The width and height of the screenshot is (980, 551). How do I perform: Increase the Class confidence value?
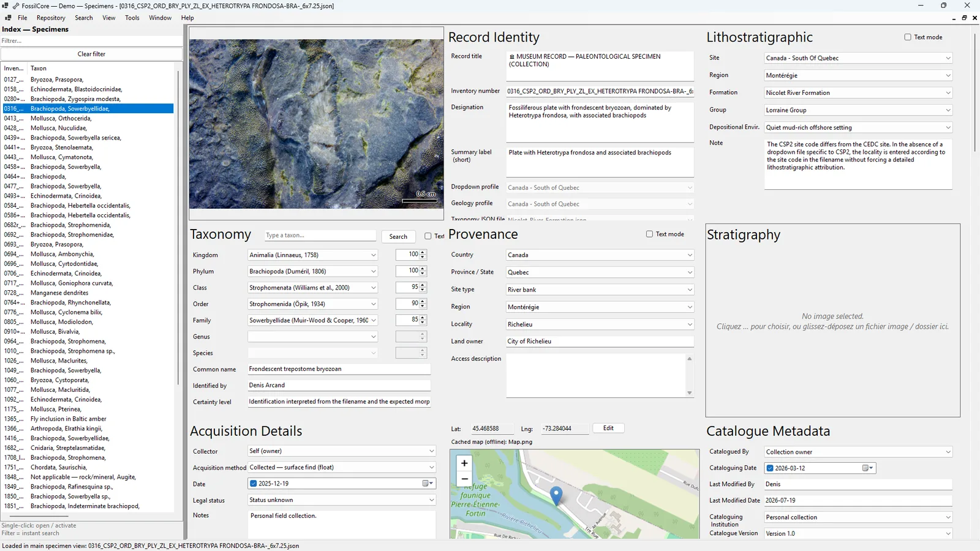point(423,285)
